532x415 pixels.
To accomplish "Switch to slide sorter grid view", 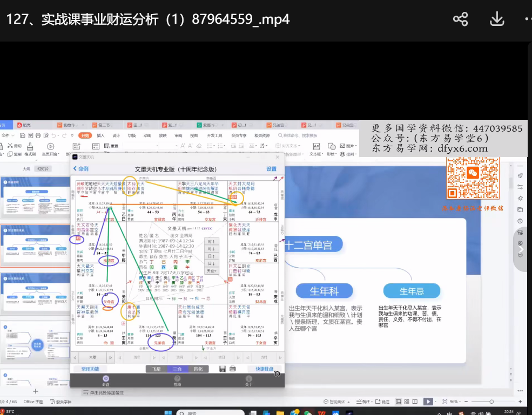I will click(406, 402).
